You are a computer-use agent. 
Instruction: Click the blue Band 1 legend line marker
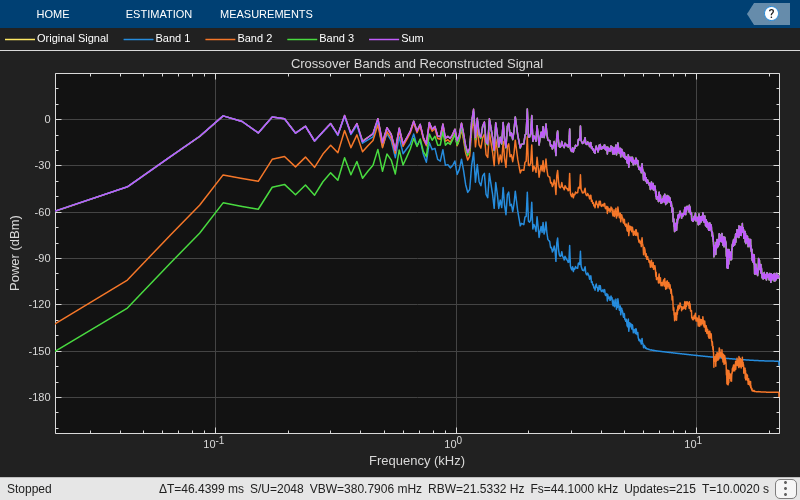click(138, 39)
